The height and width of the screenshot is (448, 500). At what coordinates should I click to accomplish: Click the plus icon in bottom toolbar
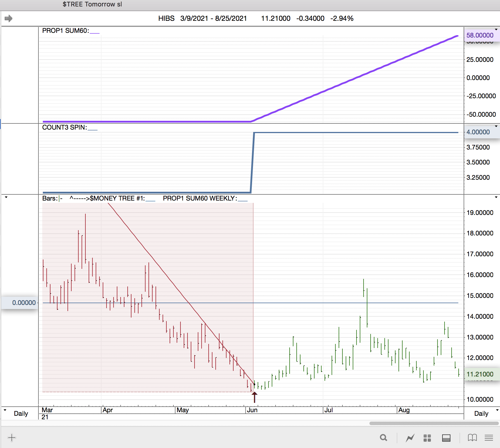click(x=12, y=438)
